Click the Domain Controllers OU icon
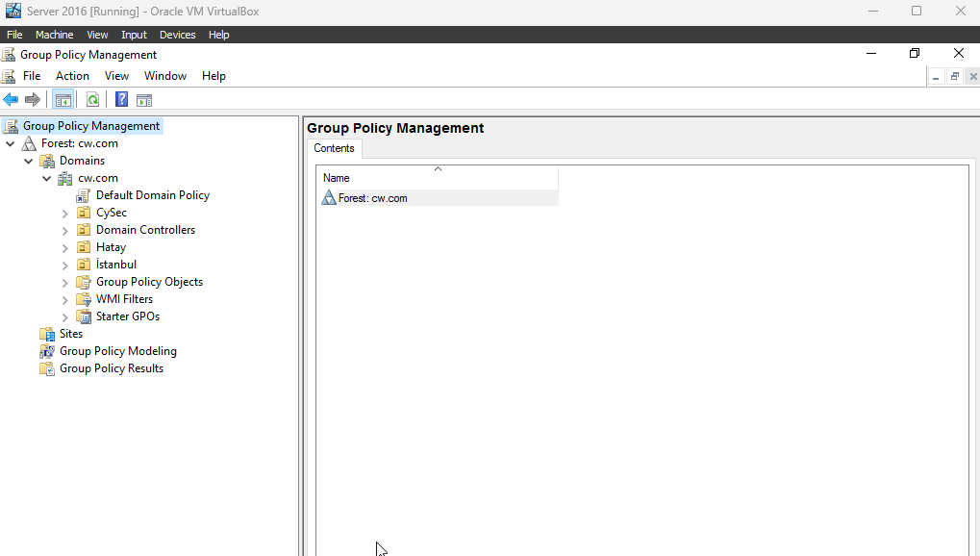The width and height of the screenshot is (980, 556). [83, 230]
